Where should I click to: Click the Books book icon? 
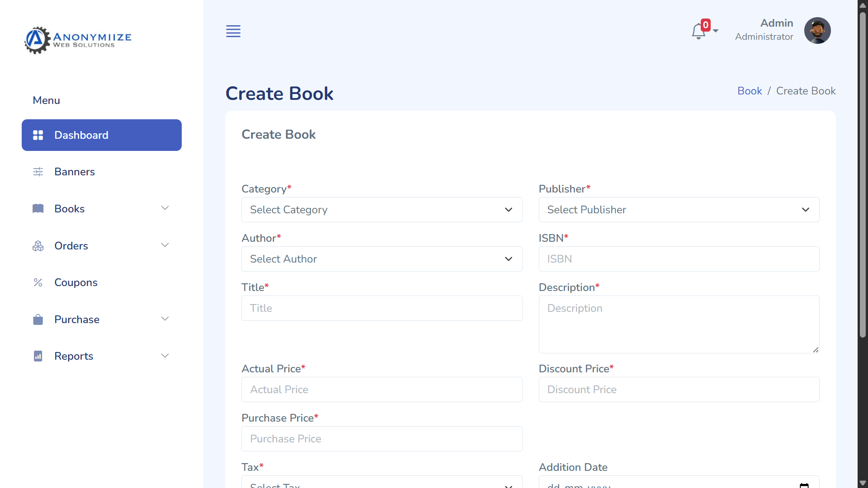click(x=38, y=209)
